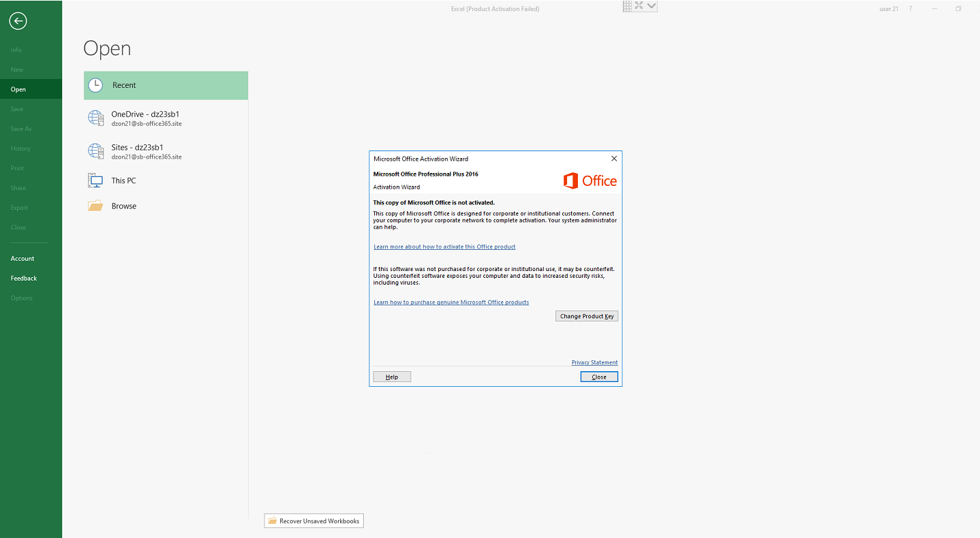Viewport: 980px width, 538px height.
Task: Select the Open menu item
Action: (x=31, y=89)
